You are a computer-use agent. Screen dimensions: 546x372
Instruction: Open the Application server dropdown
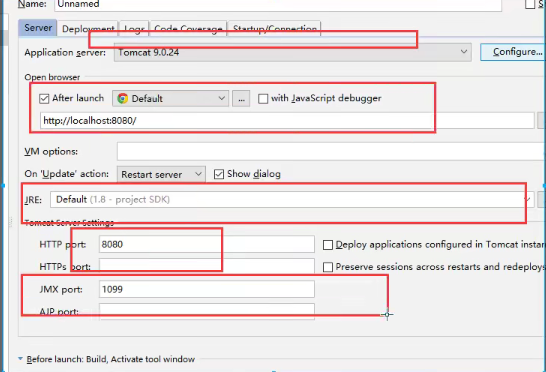pyautogui.click(x=292, y=52)
